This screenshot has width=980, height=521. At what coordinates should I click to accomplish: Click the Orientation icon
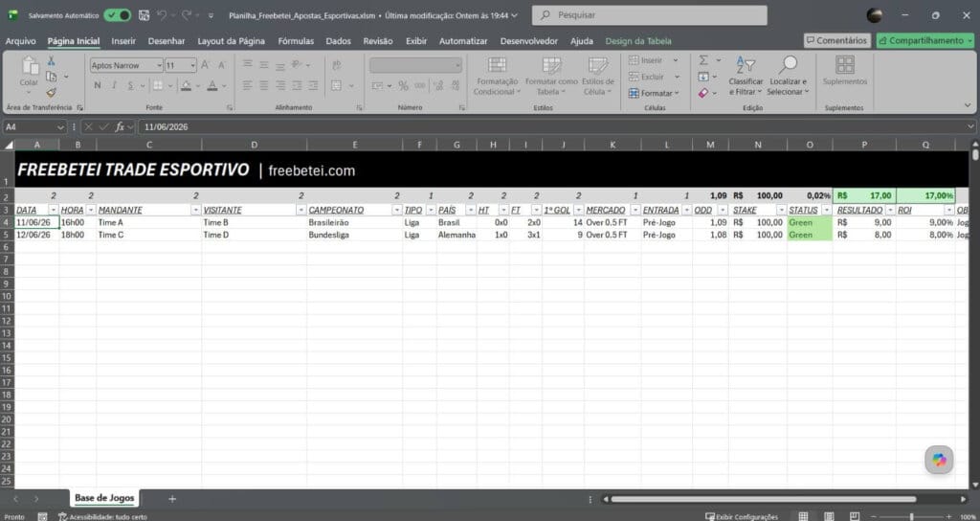[x=298, y=65]
